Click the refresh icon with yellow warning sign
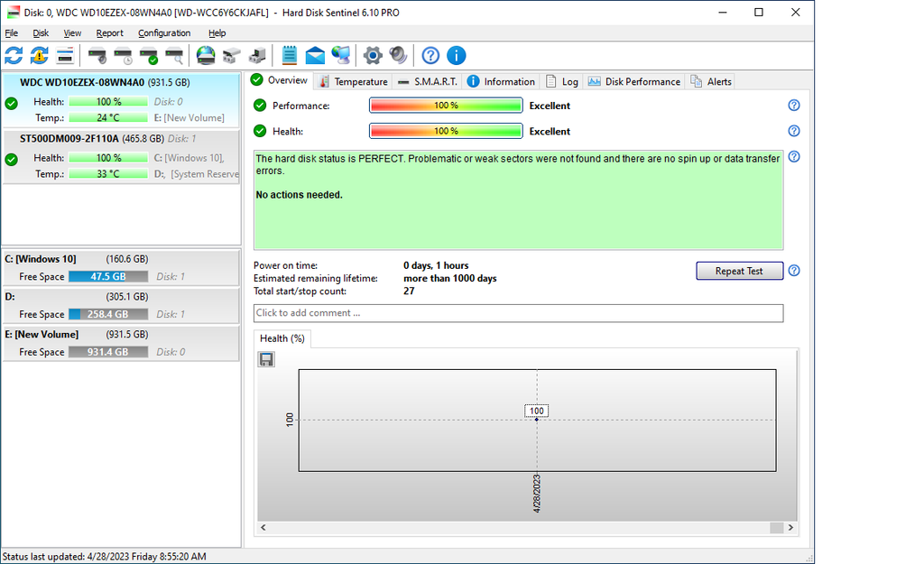 click(x=40, y=55)
